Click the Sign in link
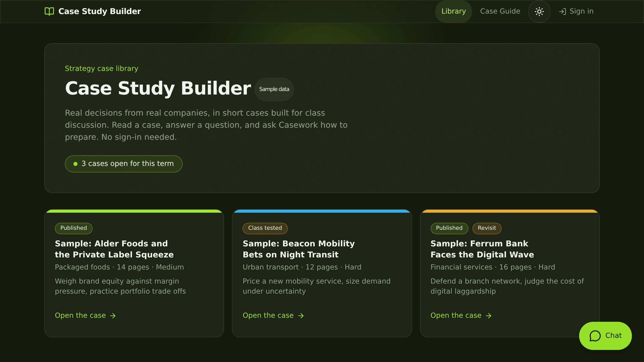644x362 pixels. coord(576,11)
